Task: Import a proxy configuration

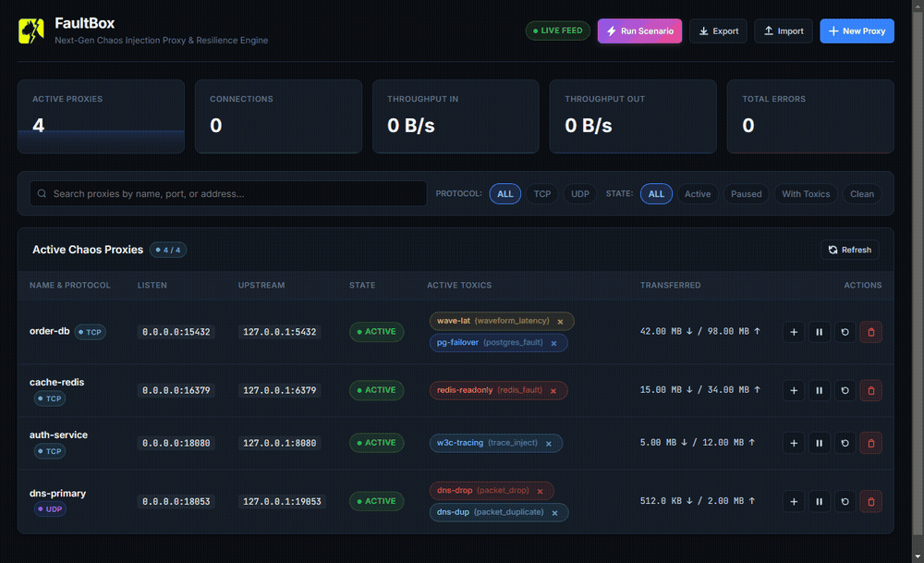Action: [x=784, y=31]
